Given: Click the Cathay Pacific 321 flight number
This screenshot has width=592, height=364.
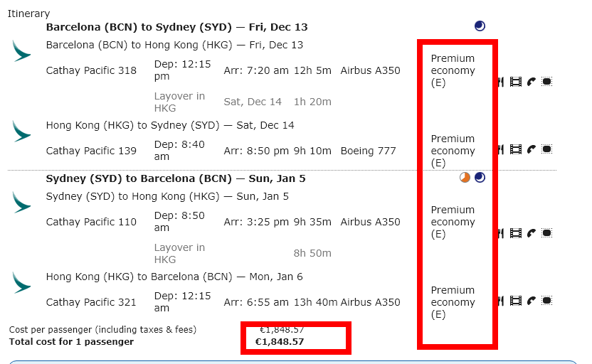Looking at the screenshot, I should pos(91,302).
